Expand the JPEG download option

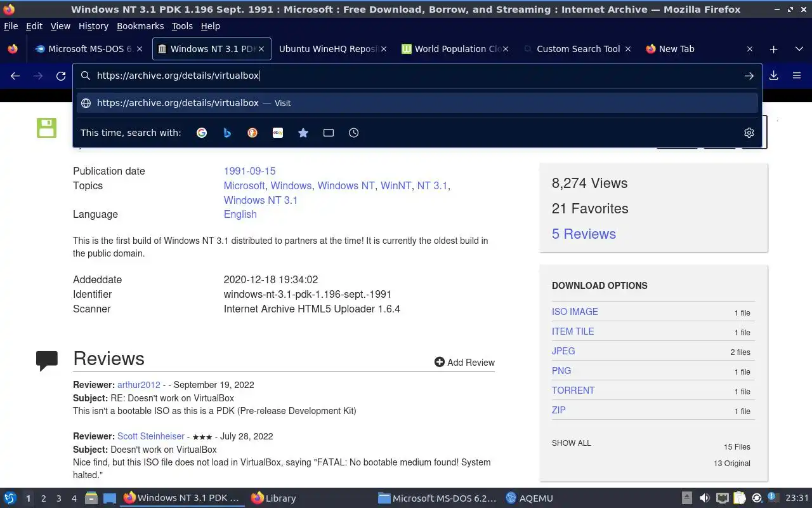tap(563, 351)
